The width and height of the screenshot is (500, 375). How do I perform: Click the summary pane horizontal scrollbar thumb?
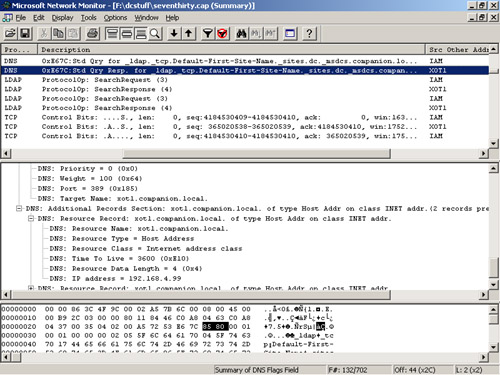point(257,154)
